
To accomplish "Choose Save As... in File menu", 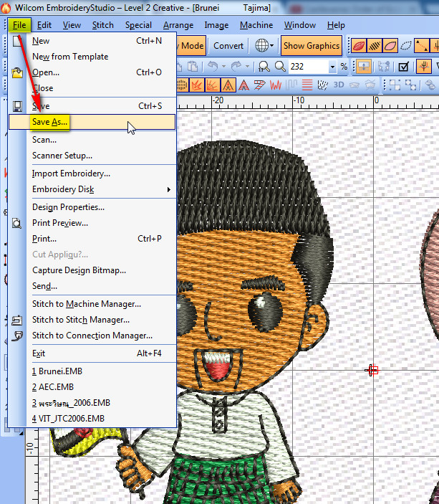I will [x=92, y=122].
